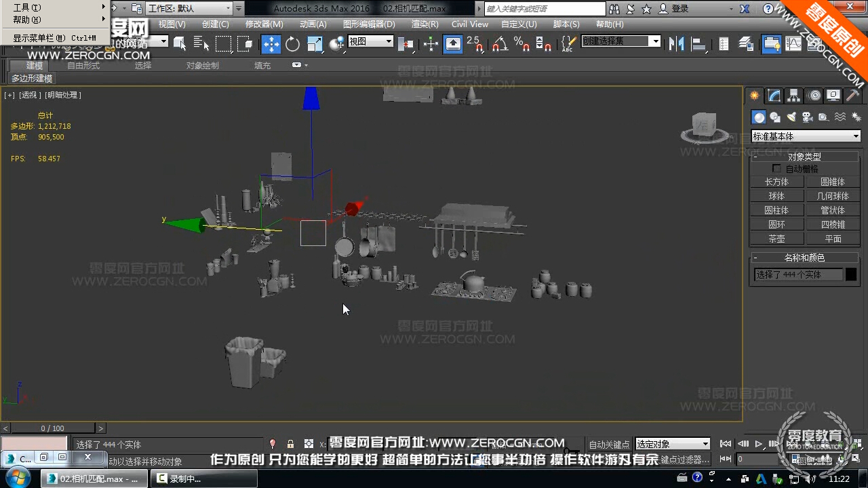Viewport: 868px width, 488px height.
Task: Select Shapes category in Create panel
Action: tap(775, 117)
